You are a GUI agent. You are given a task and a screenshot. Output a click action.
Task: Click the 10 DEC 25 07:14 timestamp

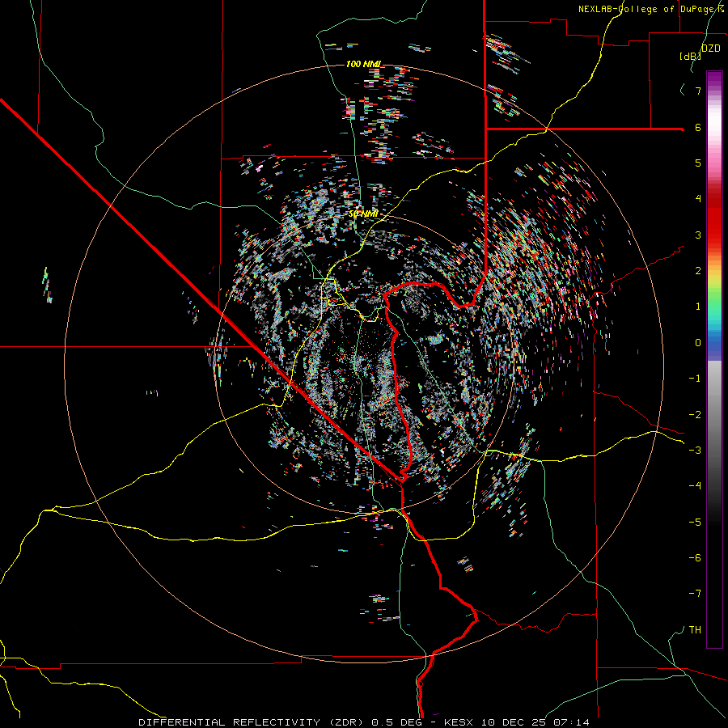(x=535, y=722)
